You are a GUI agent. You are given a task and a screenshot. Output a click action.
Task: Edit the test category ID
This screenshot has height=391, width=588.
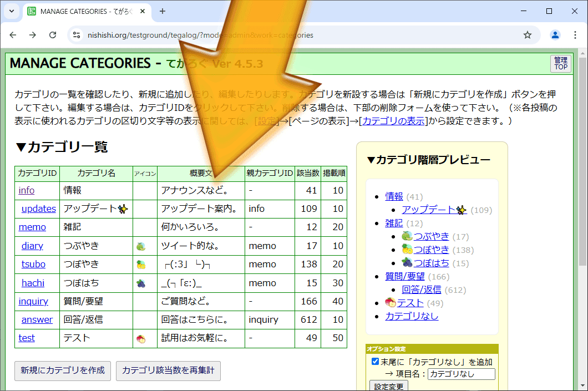(27, 338)
